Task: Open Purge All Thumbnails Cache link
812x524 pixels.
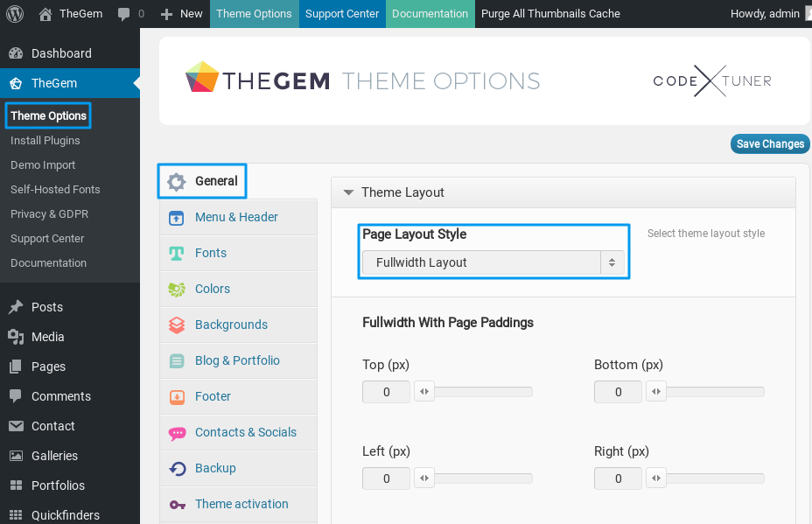Action: tap(550, 14)
